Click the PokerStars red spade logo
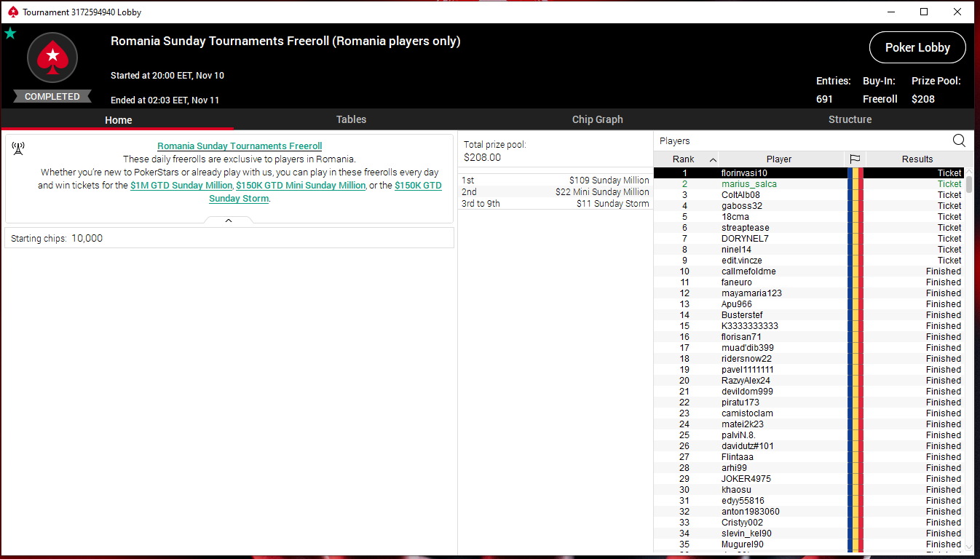 [x=52, y=58]
